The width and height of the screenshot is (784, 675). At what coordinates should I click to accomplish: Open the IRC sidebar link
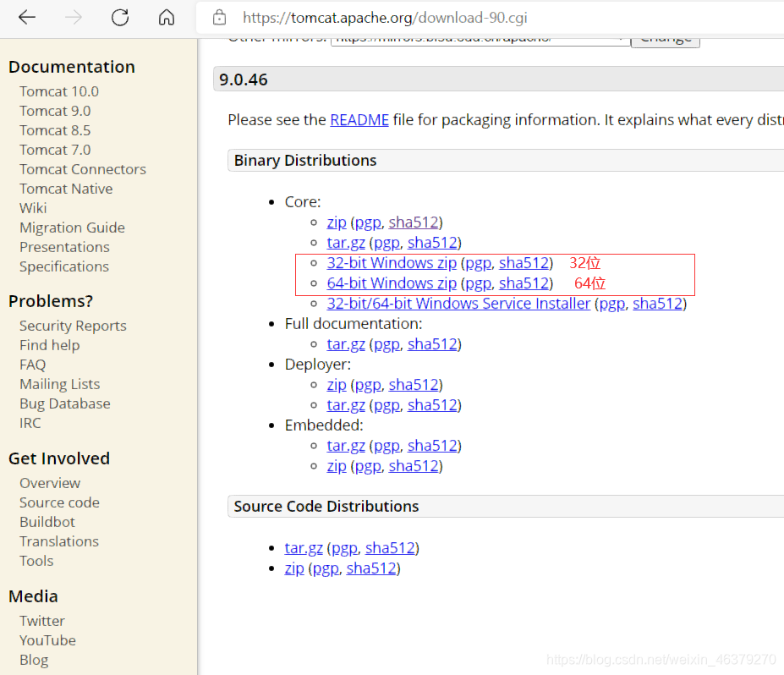30,424
